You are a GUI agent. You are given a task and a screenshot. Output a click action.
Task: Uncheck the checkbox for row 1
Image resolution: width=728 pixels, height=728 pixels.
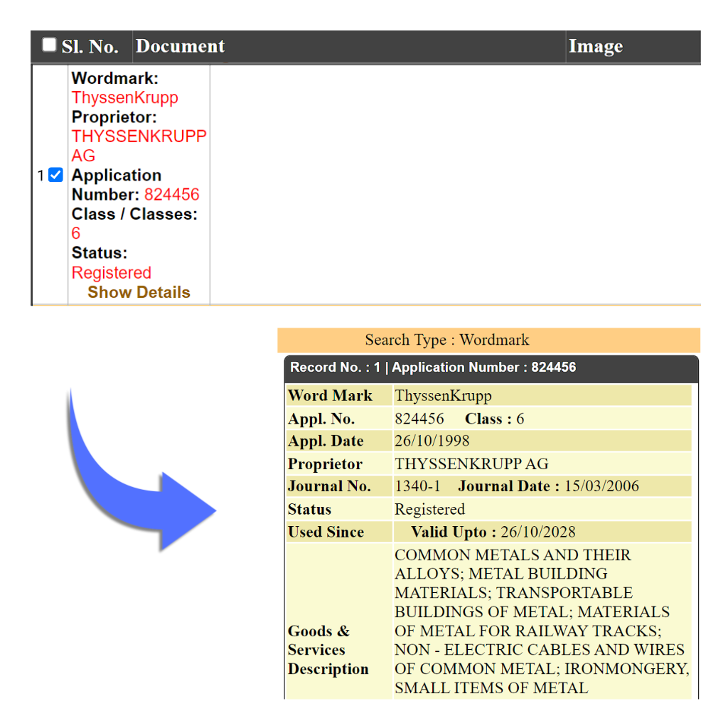tap(55, 175)
